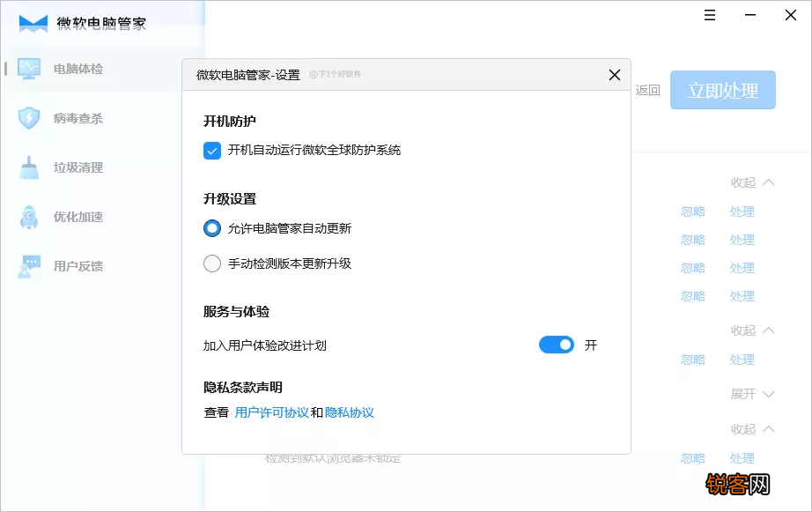Open the hamburger menu at top right
The image size is (812, 512).
709,15
